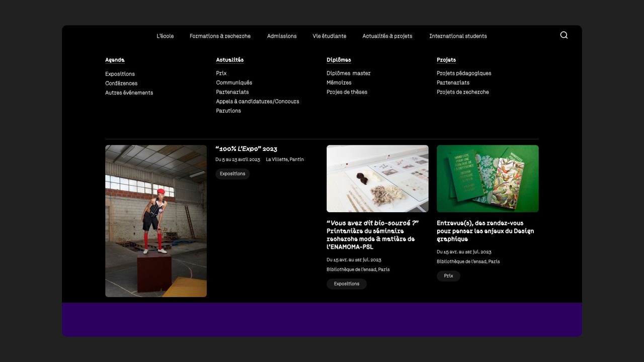Select Projets pédagogiques link
This screenshot has width=644, height=362.
464,73
